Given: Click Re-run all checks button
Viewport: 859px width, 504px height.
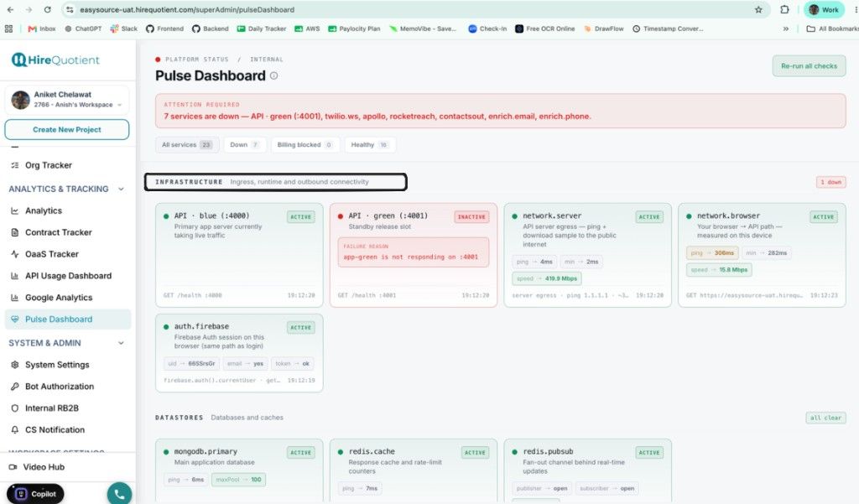Looking at the screenshot, I should [x=810, y=65].
